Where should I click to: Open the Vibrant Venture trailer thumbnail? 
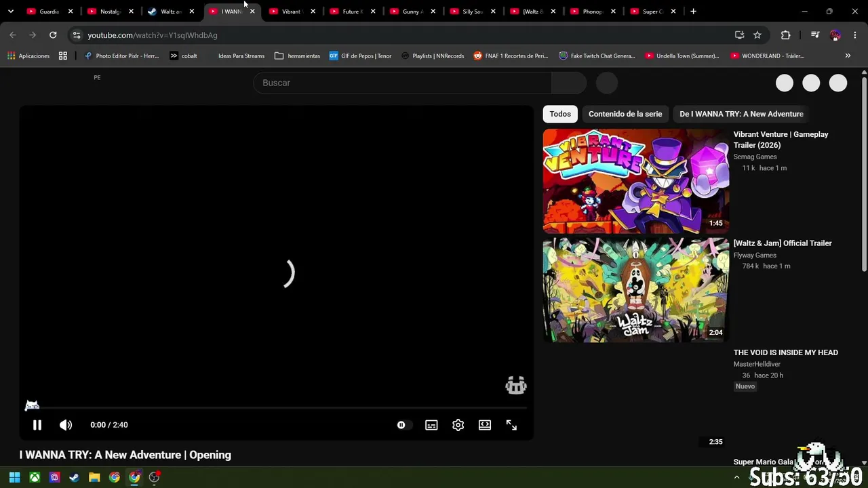pos(636,181)
